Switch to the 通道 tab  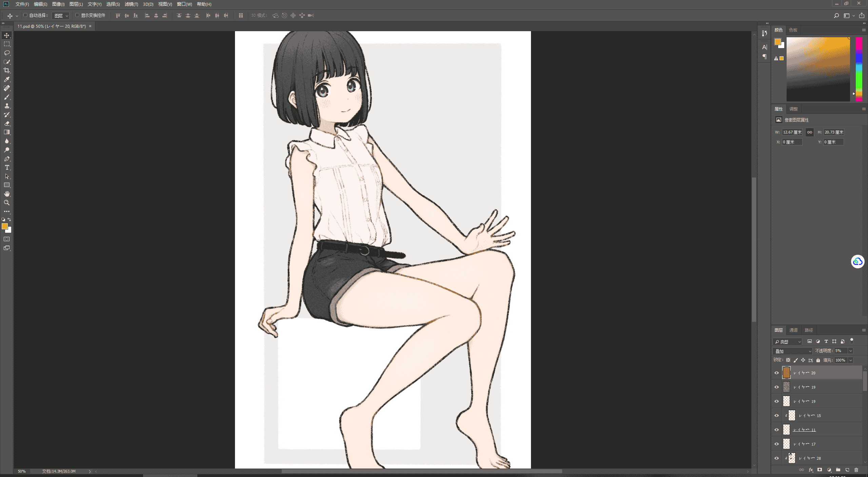click(x=793, y=330)
